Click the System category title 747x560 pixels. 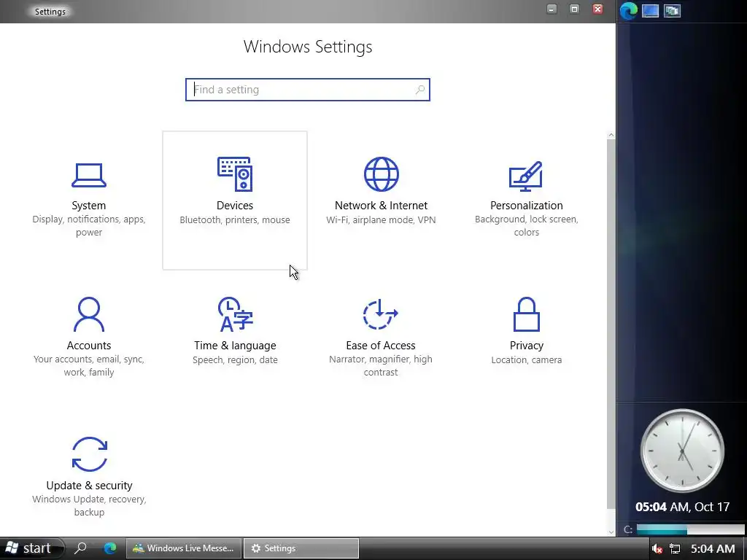(x=88, y=205)
